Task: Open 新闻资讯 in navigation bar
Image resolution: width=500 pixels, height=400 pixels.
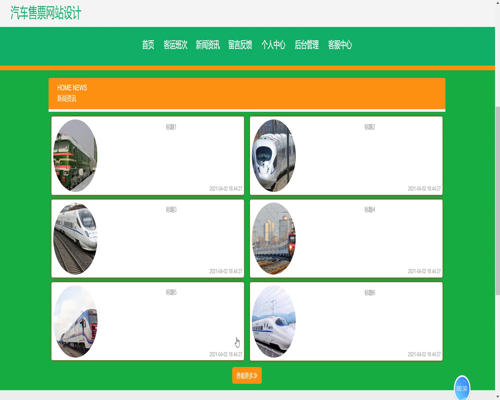Action: (208, 45)
